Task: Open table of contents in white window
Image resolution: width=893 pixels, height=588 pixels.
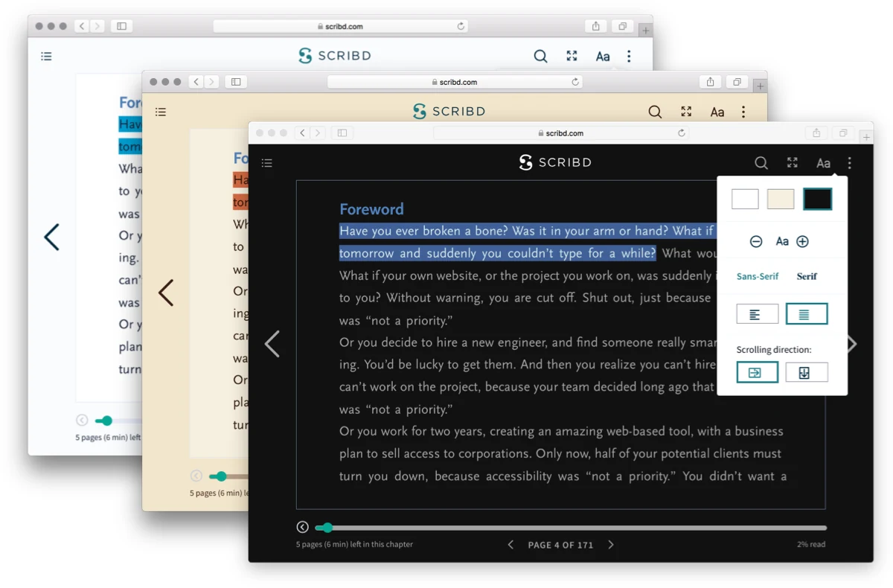Action: pyautogui.click(x=46, y=57)
